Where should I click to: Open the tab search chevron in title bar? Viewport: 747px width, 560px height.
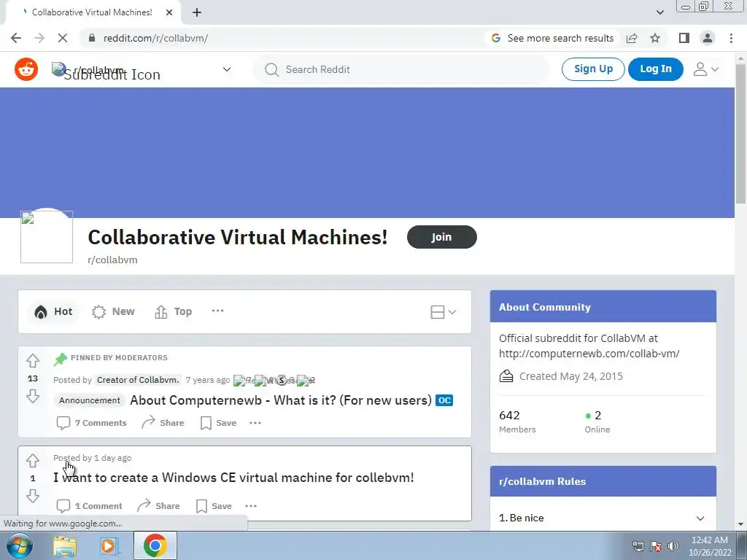659,12
